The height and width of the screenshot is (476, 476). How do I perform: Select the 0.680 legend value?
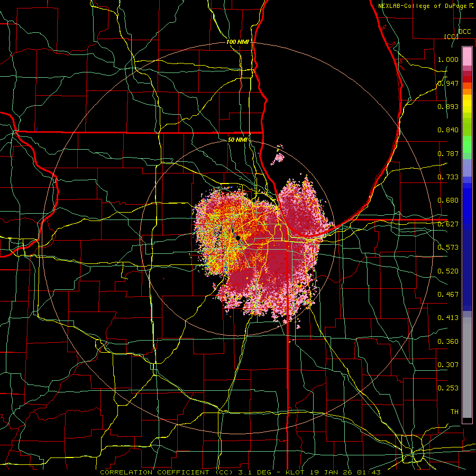[448, 200]
